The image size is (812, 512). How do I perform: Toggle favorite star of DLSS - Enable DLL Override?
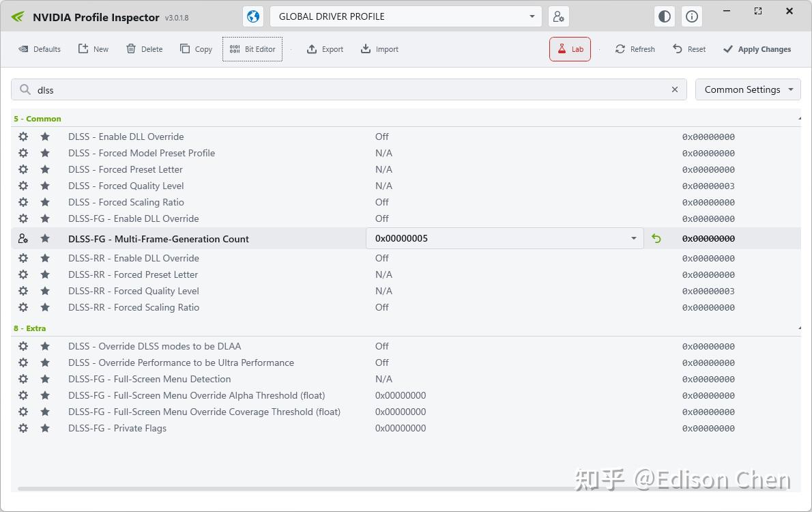(x=45, y=137)
